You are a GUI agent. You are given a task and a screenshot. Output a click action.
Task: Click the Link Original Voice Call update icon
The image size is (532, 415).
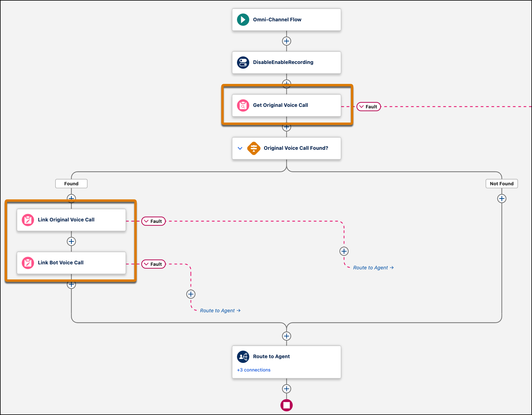28,220
